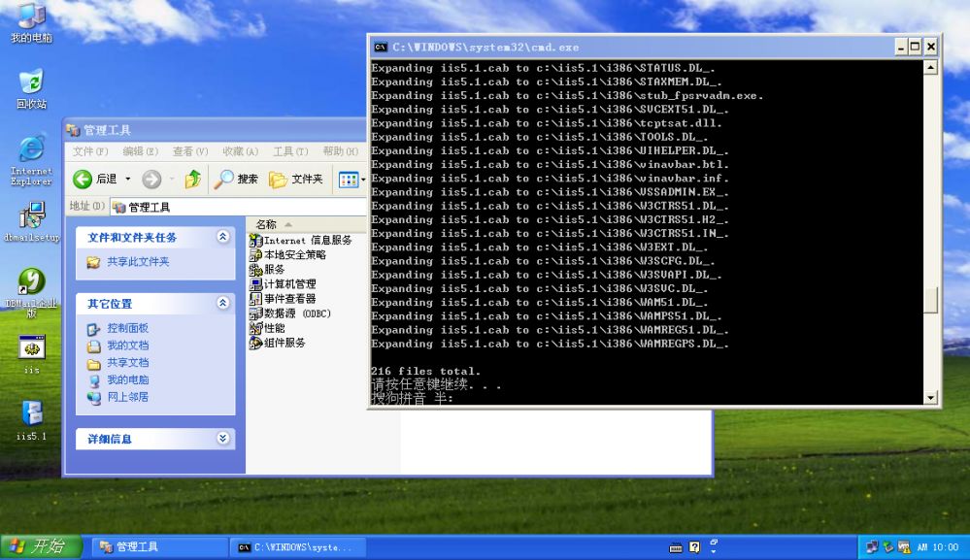Open the Recycle Bin desktop icon
This screenshot has width=970, height=560.
click(31, 87)
